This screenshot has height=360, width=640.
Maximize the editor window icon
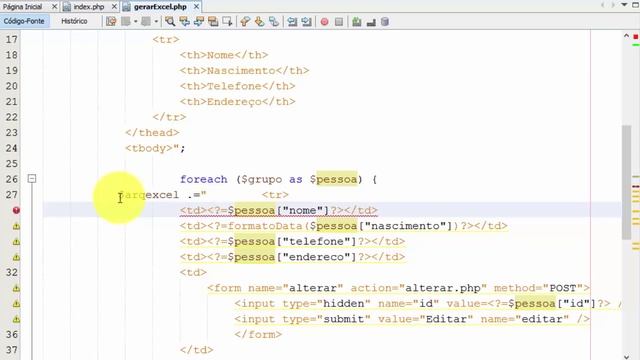[x=636, y=5]
